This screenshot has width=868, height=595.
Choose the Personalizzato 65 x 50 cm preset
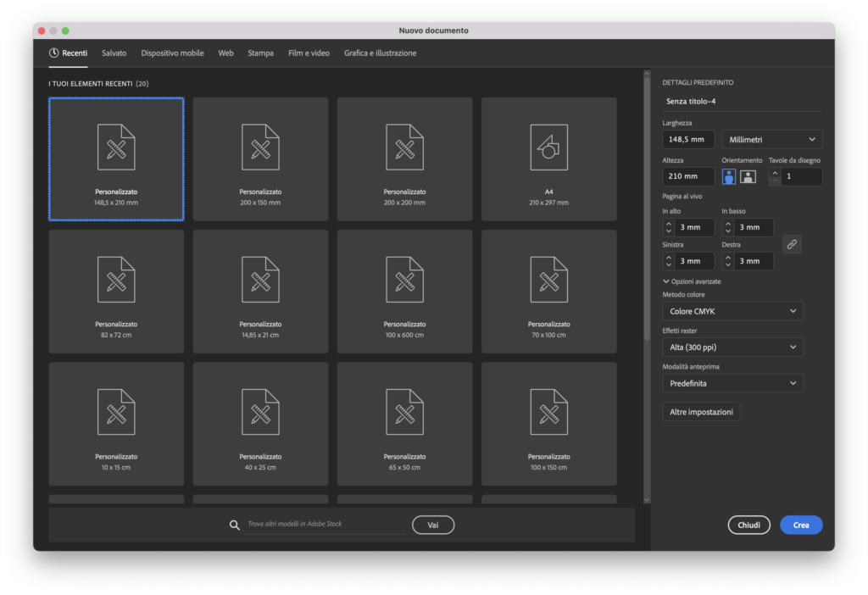click(404, 424)
